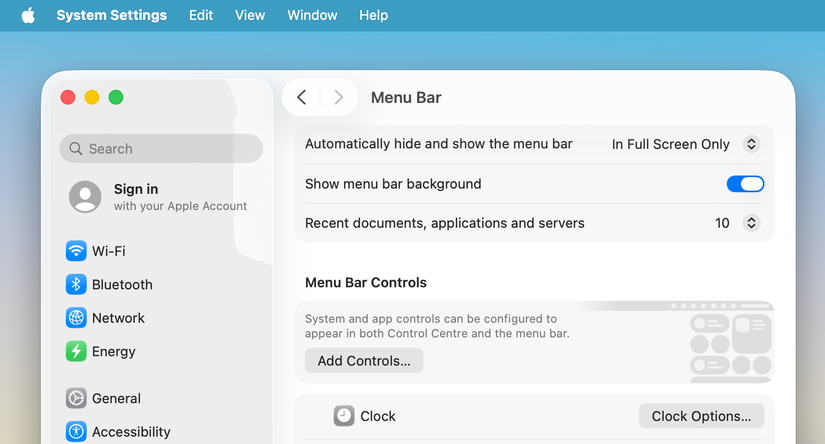Select Bluetooth label in the sidebar
Screen dimensions: 825x444
(122, 285)
